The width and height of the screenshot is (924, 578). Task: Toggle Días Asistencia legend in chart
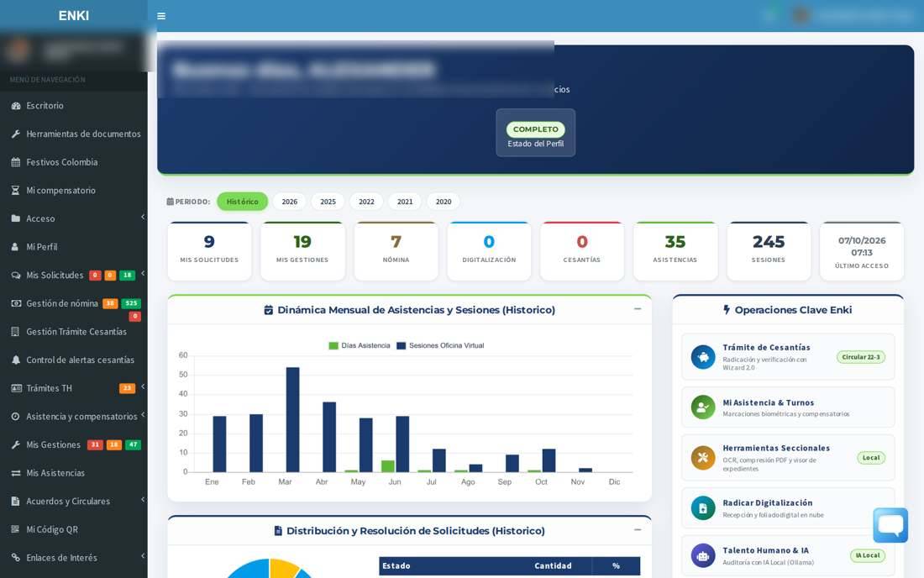tap(360, 346)
